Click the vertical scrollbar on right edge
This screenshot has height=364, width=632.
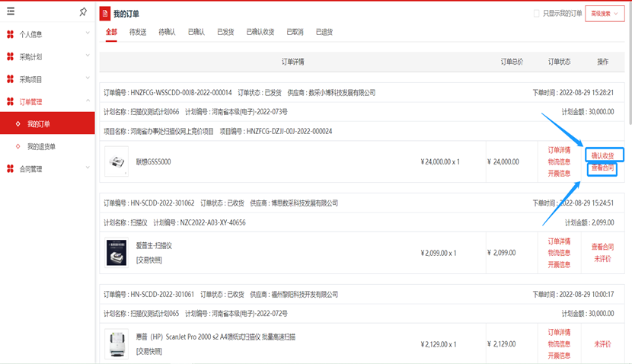point(630,65)
